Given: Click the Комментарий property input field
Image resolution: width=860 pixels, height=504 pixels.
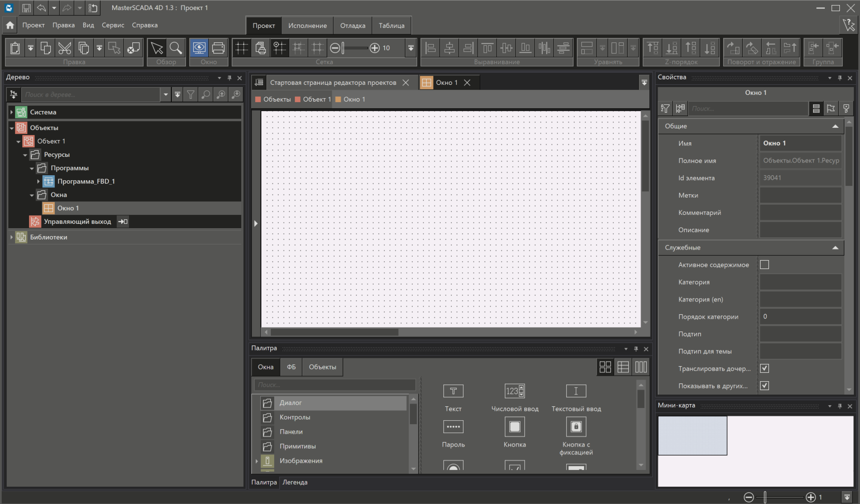Looking at the screenshot, I should point(800,213).
